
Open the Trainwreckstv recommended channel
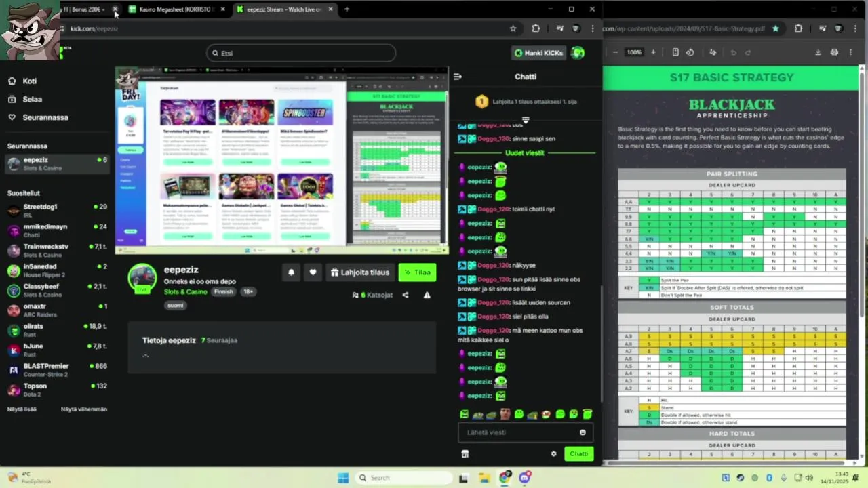57,250
